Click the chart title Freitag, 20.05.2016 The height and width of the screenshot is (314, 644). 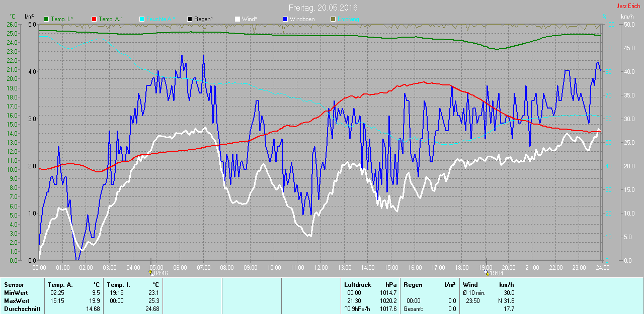pos(323,8)
